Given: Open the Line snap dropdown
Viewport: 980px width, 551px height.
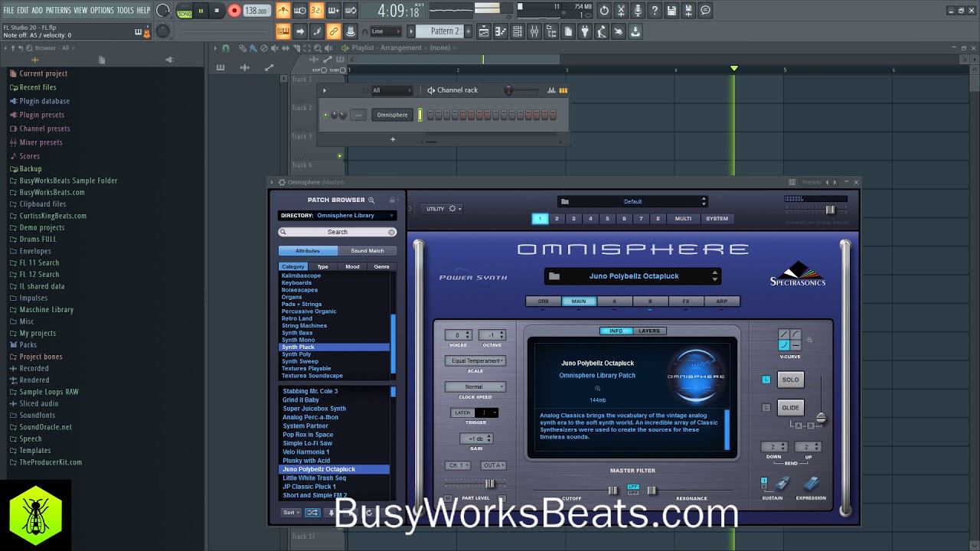Looking at the screenshot, I should (x=385, y=31).
